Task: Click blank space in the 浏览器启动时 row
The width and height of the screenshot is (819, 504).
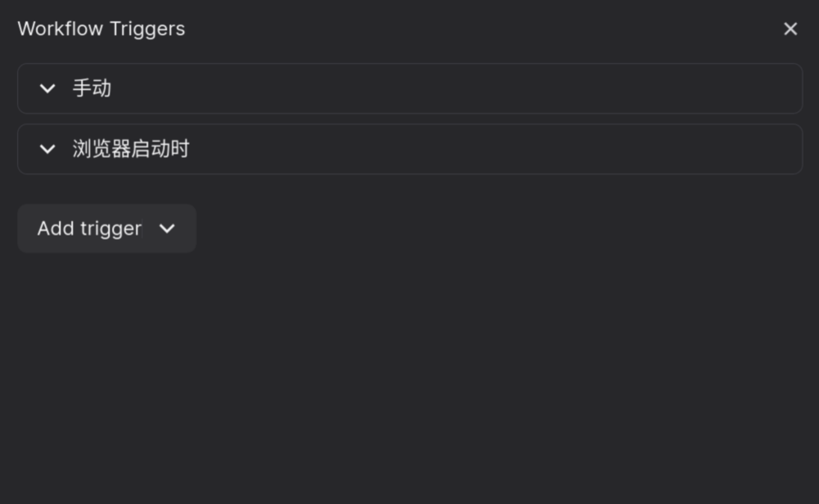Action: pos(496,149)
